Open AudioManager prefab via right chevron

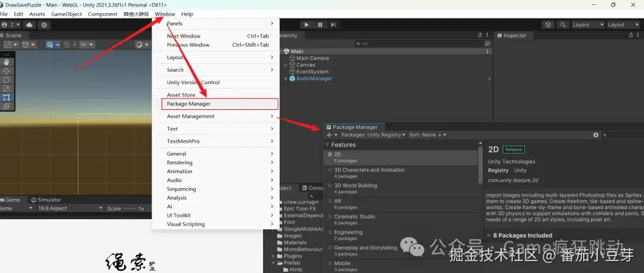pos(489,79)
